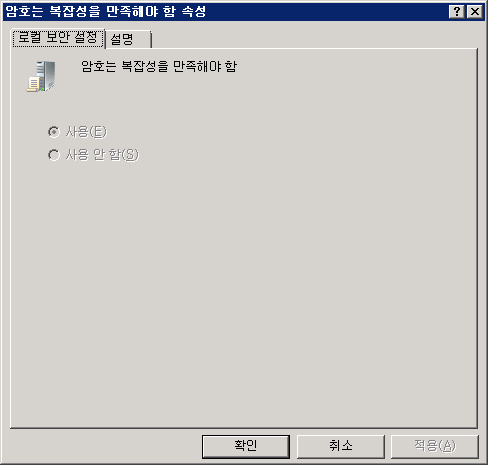
Task: Switch to the 로컬 보안 설정 tab
Action: pyautogui.click(x=58, y=38)
